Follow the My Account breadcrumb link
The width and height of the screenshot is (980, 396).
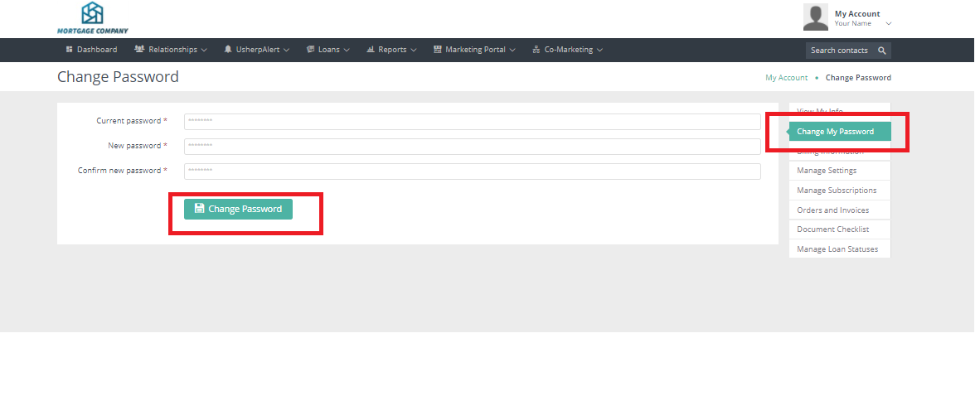click(786, 78)
